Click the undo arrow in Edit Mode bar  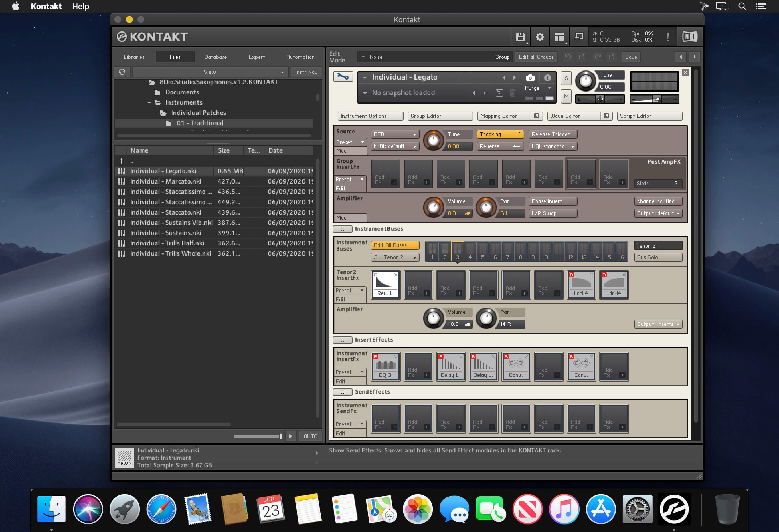pyautogui.click(x=568, y=57)
